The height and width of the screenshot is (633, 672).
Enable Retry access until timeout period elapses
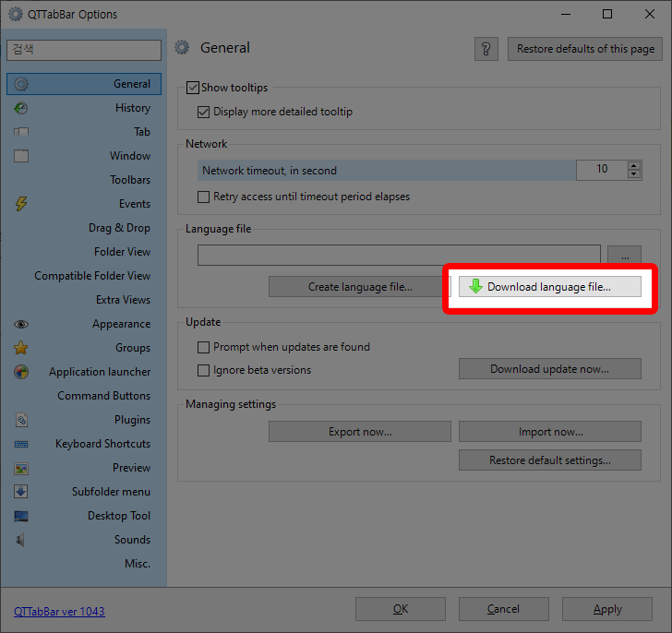click(x=204, y=197)
